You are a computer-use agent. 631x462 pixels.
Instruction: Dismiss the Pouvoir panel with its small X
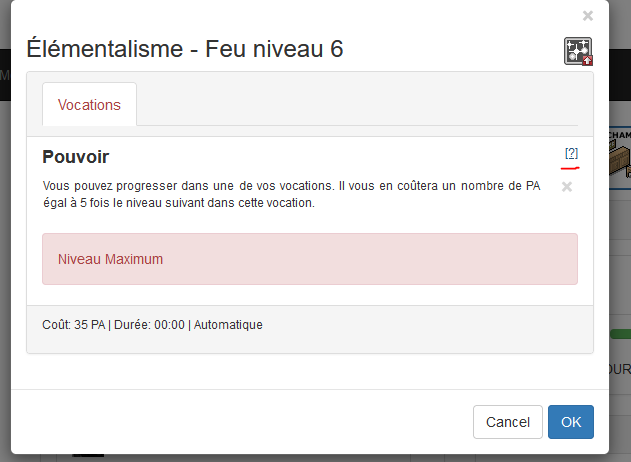click(x=567, y=187)
